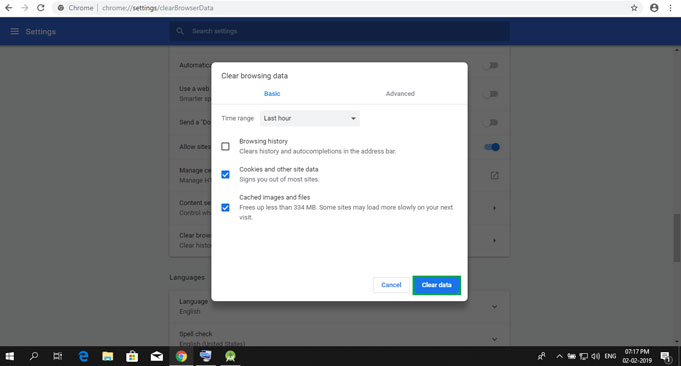Image resolution: width=681 pixels, height=366 pixels.
Task: Expand the Spell check row chevron
Action: pyautogui.click(x=494, y=339)
